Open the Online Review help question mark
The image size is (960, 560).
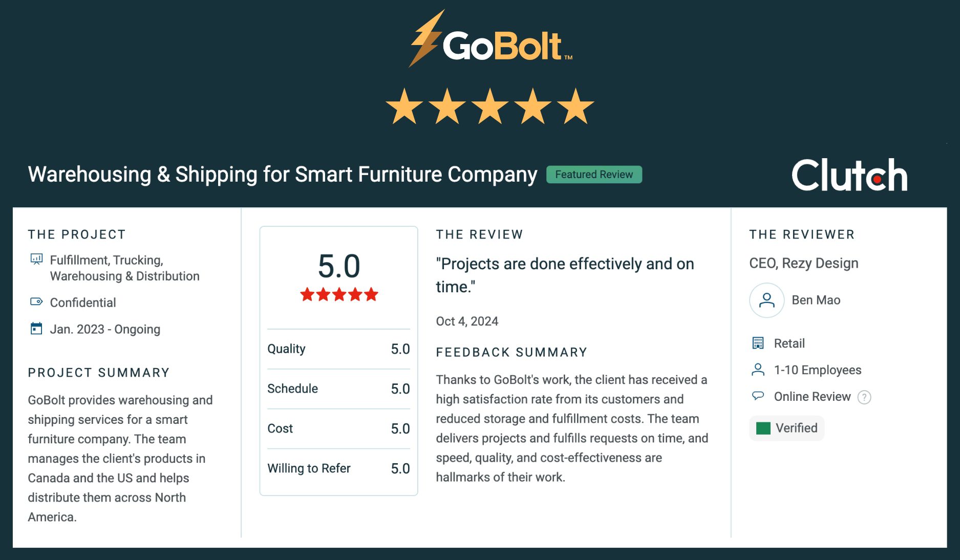tap(864, 397)
